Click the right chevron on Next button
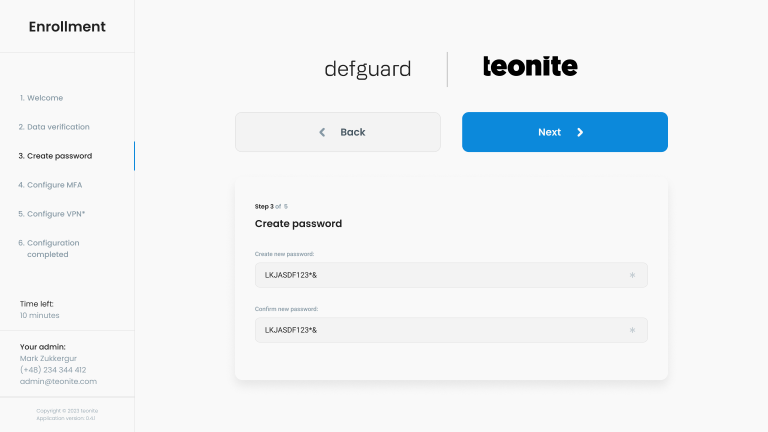The image size is (768, 432). 580,132
